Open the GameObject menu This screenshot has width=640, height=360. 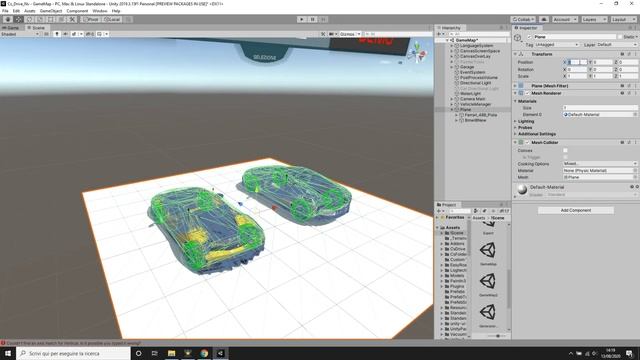[51, 11]
